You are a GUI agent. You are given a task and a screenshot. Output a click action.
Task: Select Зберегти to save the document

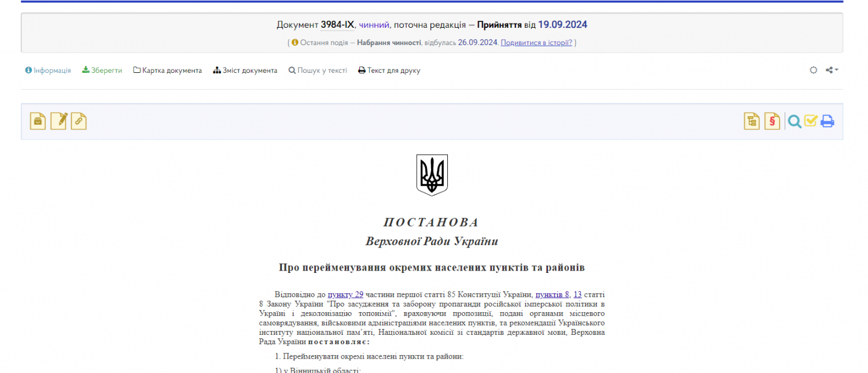(102, 71)
